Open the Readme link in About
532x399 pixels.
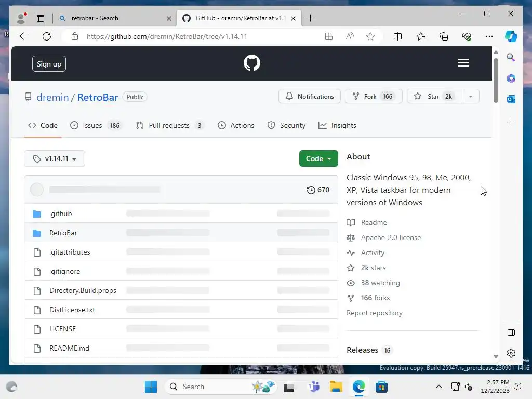pos(367,222)
